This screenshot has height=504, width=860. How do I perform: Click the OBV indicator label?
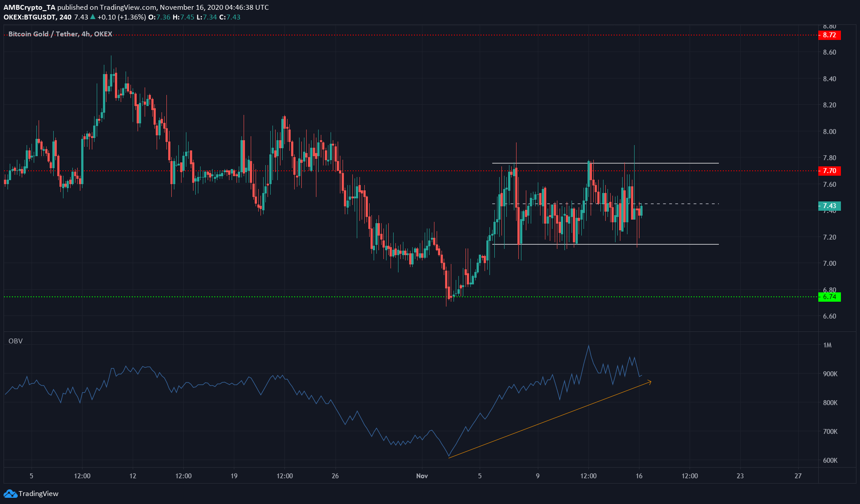[x=16, y=341]
